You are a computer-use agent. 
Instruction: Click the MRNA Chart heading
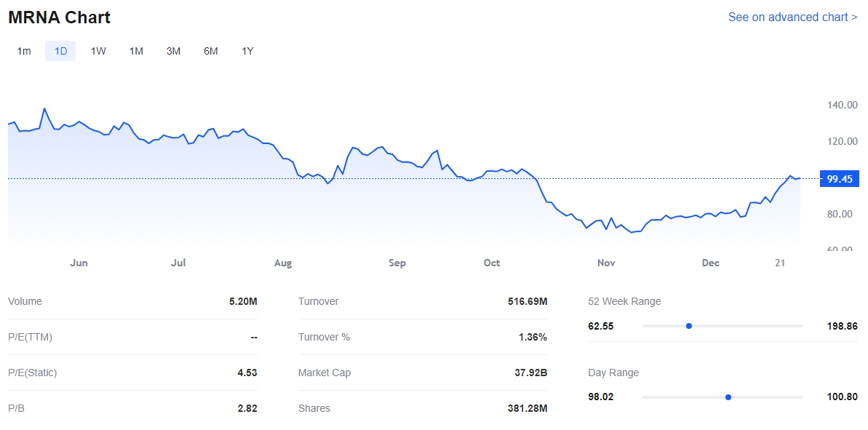pos(60,17)
